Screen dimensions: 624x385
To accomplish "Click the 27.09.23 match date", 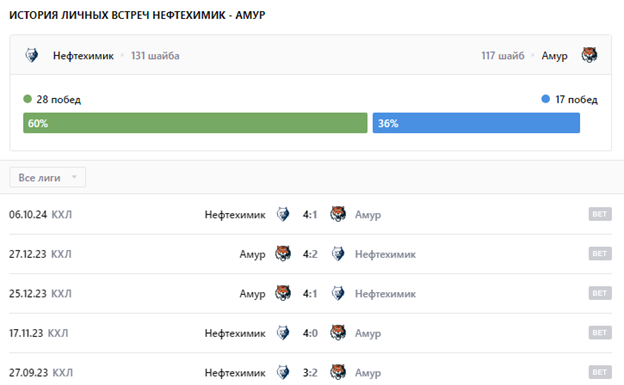I will point(28,373).
